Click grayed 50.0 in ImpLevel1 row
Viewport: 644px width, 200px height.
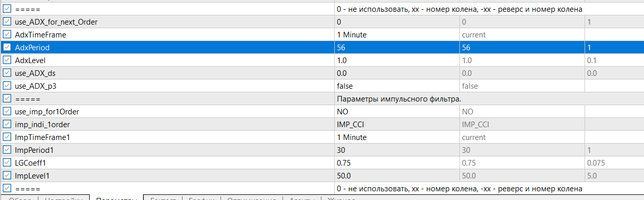click(522, 176)
